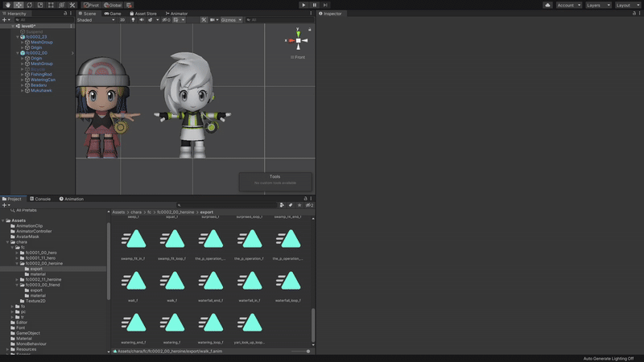Open cloud services icon
This screenshot has width=644, height=362.
click(548, 5)
